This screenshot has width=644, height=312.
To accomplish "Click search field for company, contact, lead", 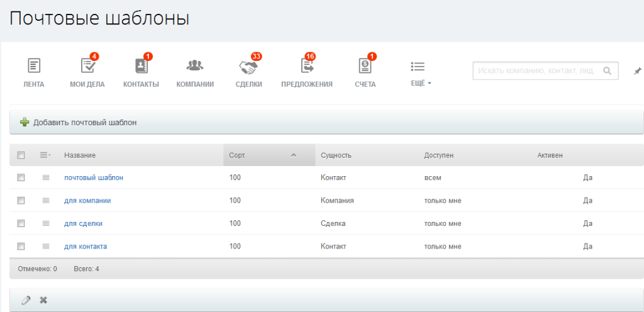I will click(545, 70).
